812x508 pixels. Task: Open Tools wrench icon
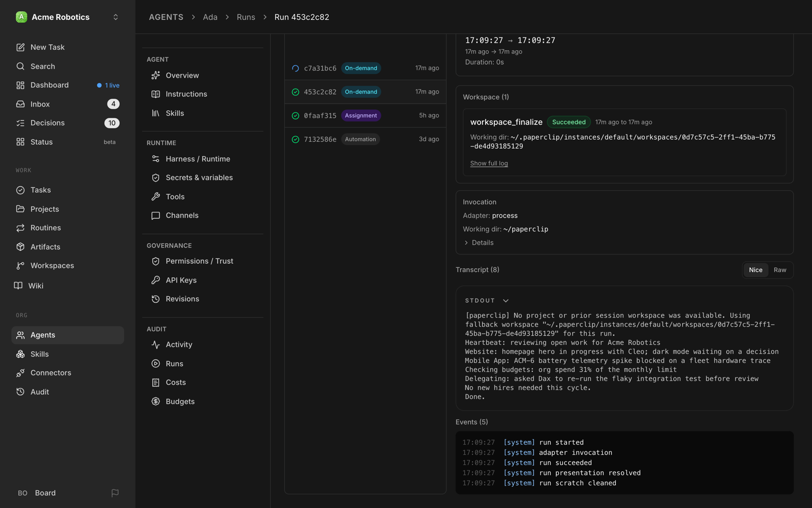coord(156,197)
